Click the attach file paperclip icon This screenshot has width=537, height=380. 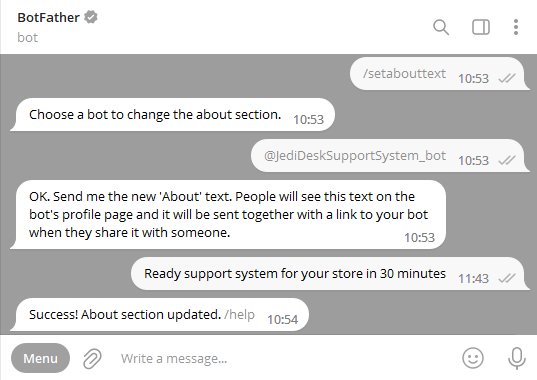[92, 358]
